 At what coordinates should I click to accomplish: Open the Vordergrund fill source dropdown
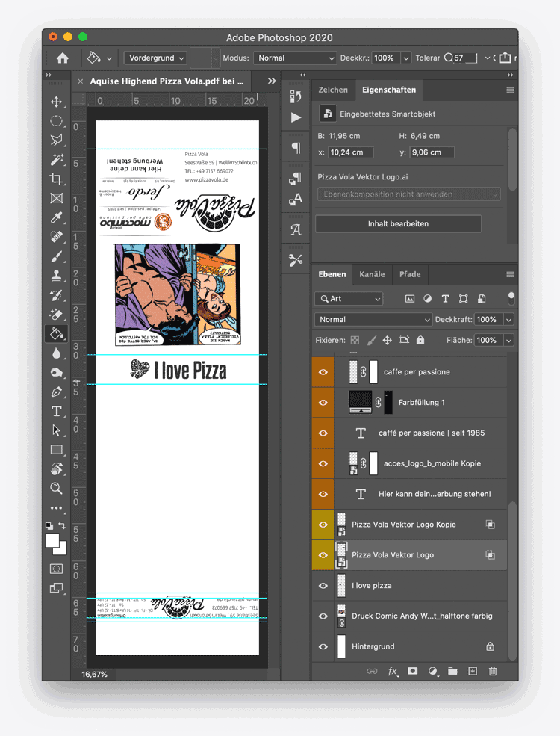point(155,58)
